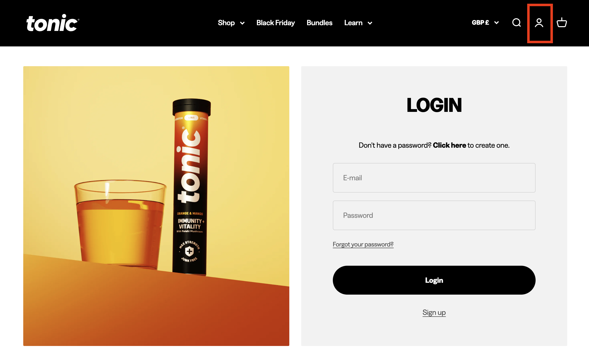
Task: Go to the Bundles page
Action: pyautogui.click(x=319, y=23)
